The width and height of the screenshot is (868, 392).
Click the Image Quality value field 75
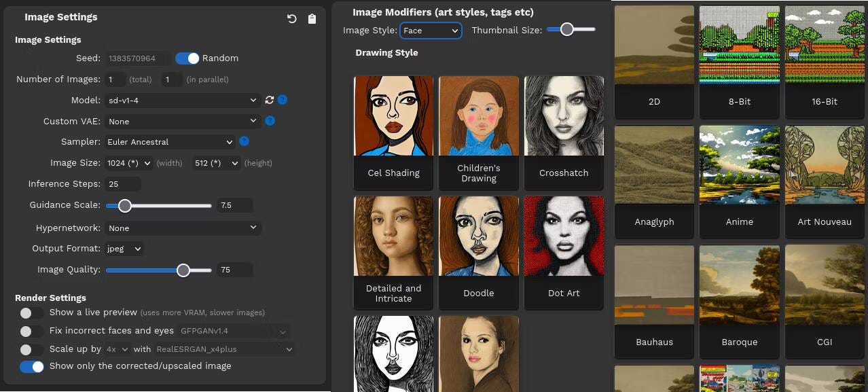pyautogui.click(x=235, y=270)
